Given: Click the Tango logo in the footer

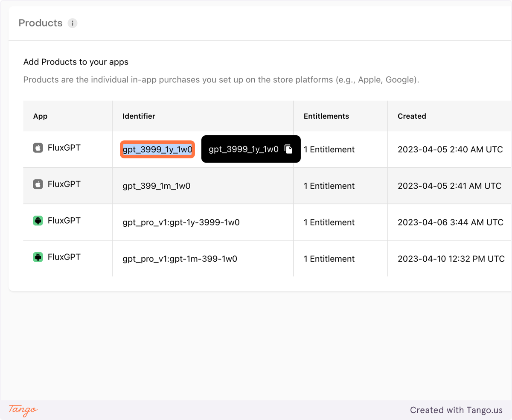Looking at the screenshot, I should coord(23,410).
